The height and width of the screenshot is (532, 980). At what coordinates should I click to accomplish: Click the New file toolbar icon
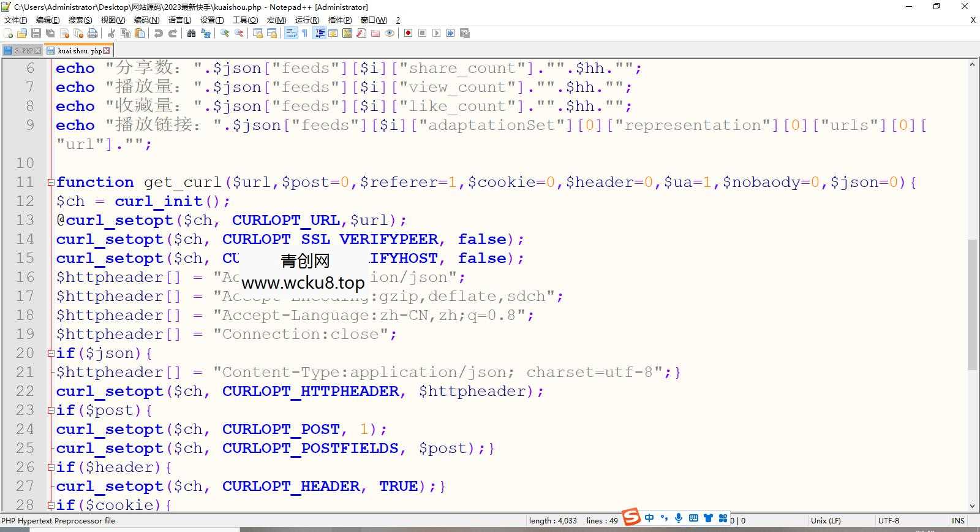[x=9, y=33]
